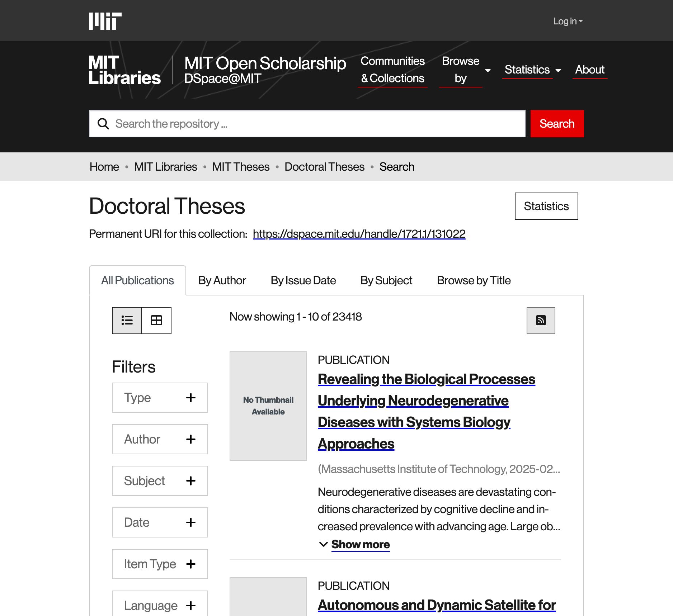Click the chevron beside Show more
Viewport: 673px width, 616px height.
[323, 544]
